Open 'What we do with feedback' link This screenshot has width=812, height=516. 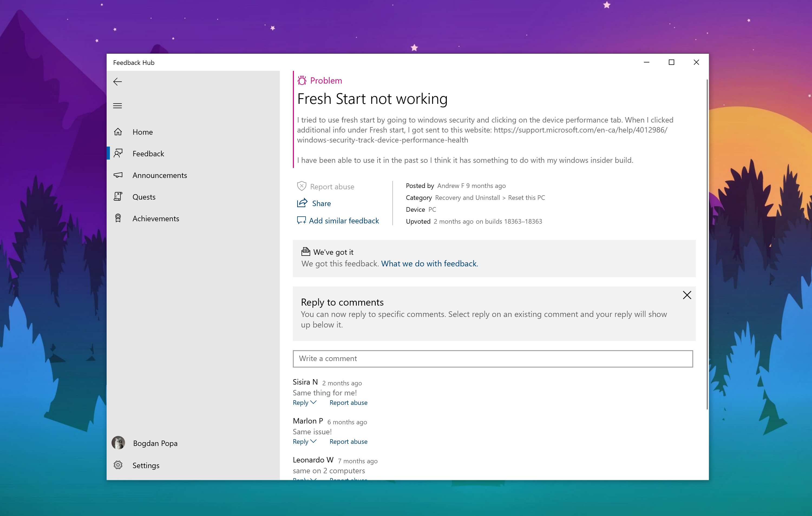coord(429,264)
